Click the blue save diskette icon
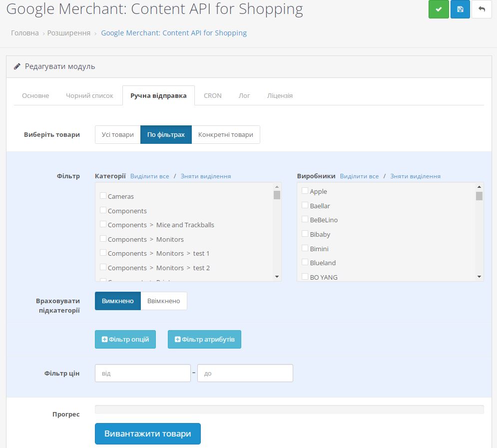The image size is (497, 448). 460,9
